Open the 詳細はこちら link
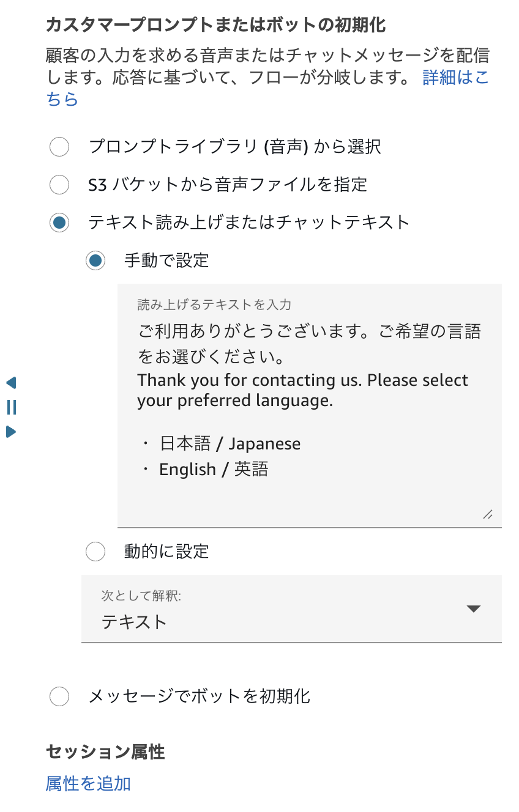This screenshot has height=812, width=519. (455, 78)
